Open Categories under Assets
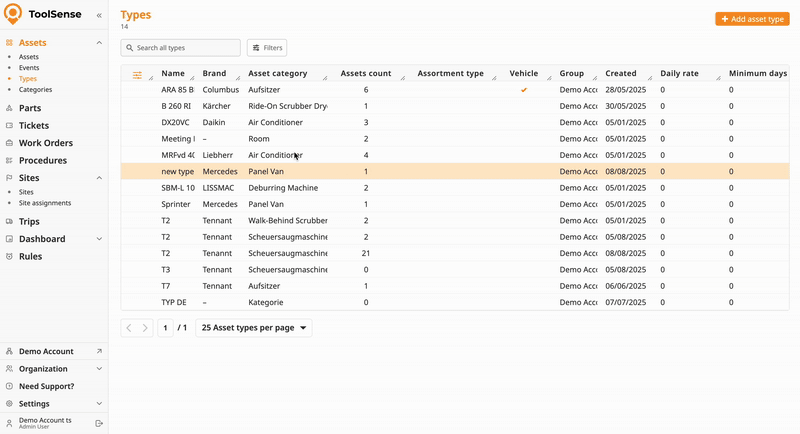Viewport: 800px width, 434px height. 35,89
